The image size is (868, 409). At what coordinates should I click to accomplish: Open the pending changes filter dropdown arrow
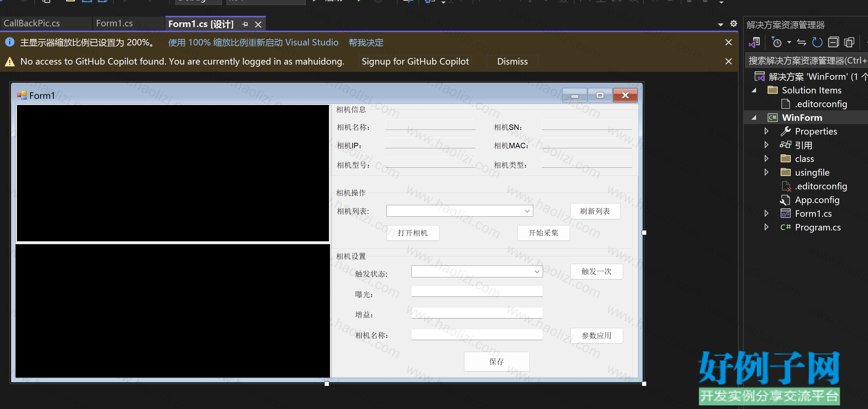pyautogui.click(x=789, y=43)
